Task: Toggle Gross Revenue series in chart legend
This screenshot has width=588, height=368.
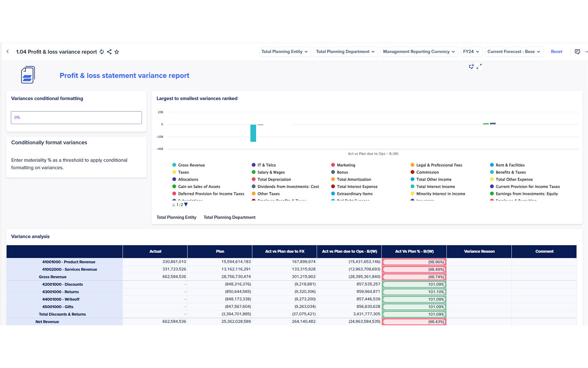Action: (191, 165)
